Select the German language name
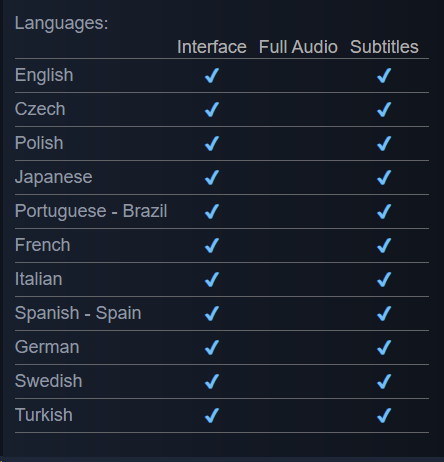Image resolution: width=444 pixels, height=462 pixels. coord(47,347)
